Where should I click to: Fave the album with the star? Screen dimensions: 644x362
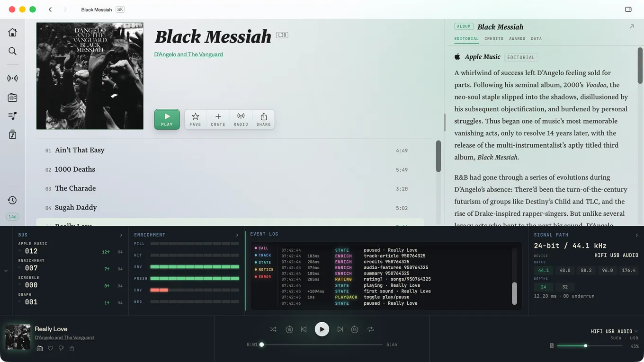coord(195,119)
